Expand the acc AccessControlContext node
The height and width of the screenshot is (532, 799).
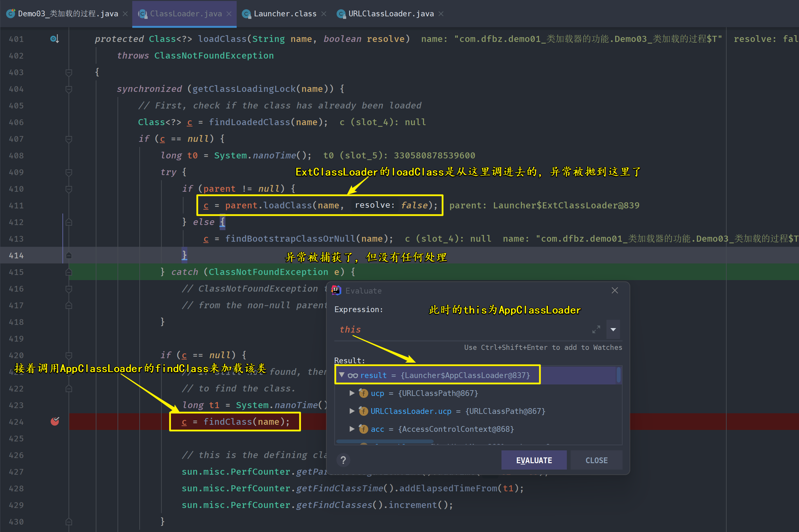(352, 429)
